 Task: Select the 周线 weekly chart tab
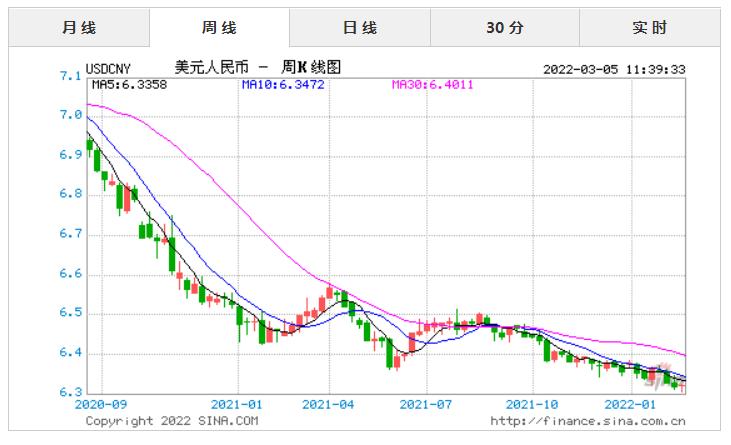219,28
